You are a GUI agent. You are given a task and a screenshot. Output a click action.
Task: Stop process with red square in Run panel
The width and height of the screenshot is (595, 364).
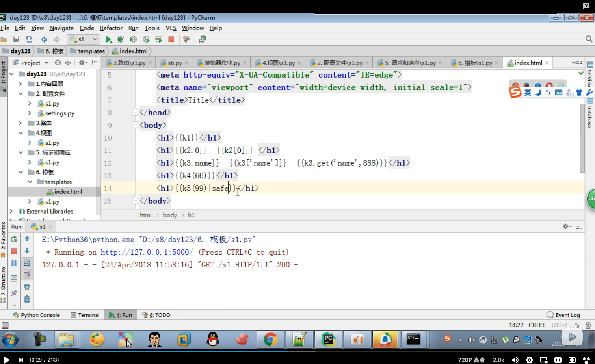(x=14, y=251)
